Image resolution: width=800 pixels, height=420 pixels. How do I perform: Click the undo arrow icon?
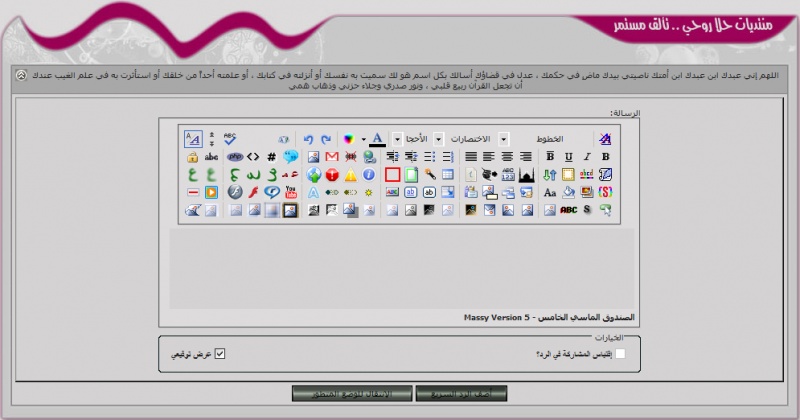click(x=309, y=139)
